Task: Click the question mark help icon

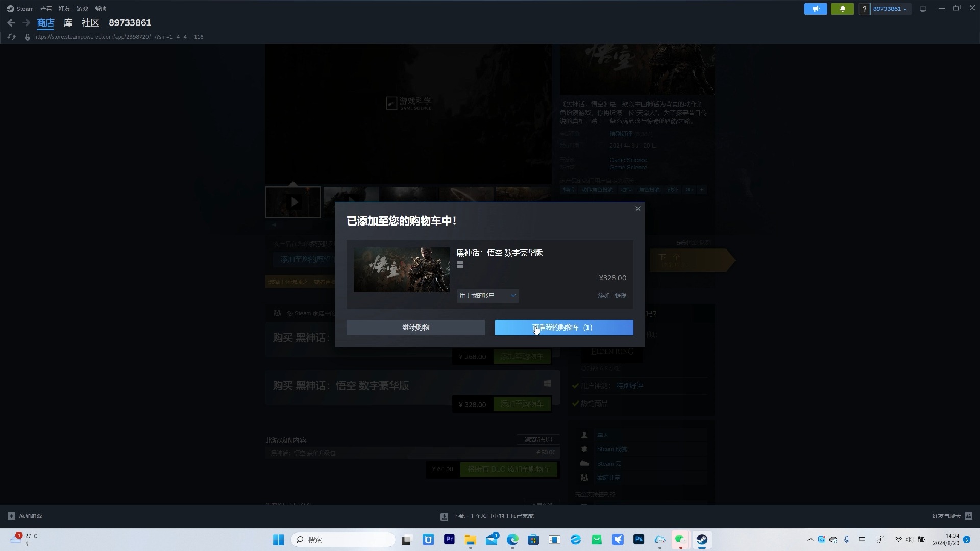Action: click(864, 9)
